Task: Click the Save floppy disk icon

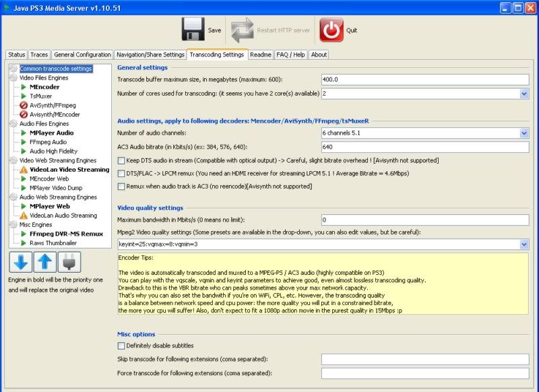Action: (193, 29)
